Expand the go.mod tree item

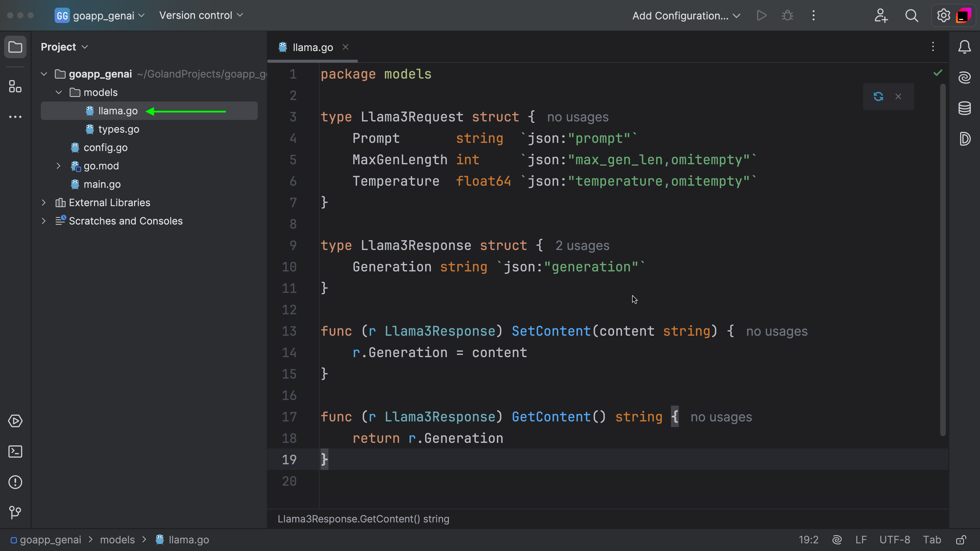point(58,166)
